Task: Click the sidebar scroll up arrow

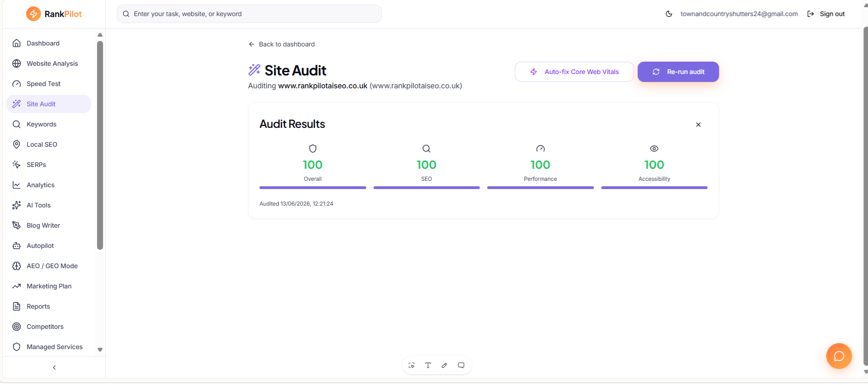Action: [x=100, y=35]
